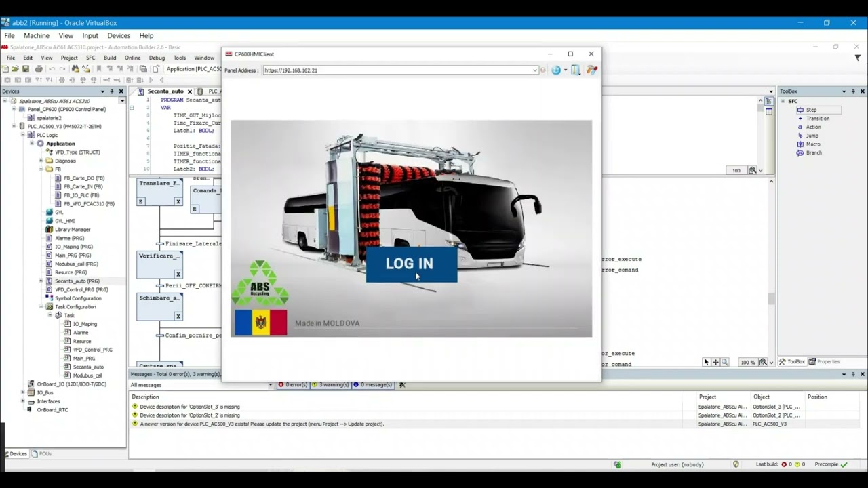868x488 pixels.
Task: Expand the IO_Bus node in Devices tree
Action: click(x=22, y=393)
